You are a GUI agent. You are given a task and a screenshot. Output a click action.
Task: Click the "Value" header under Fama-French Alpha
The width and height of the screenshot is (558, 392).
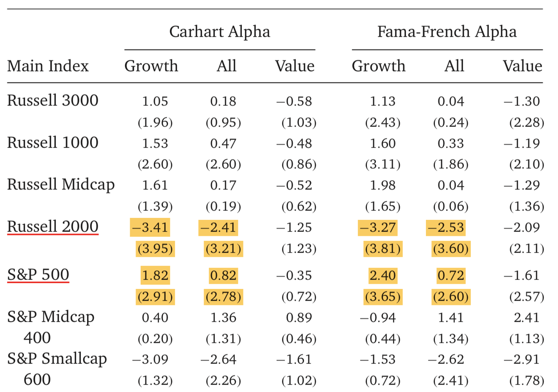click(x=522, y=66)
